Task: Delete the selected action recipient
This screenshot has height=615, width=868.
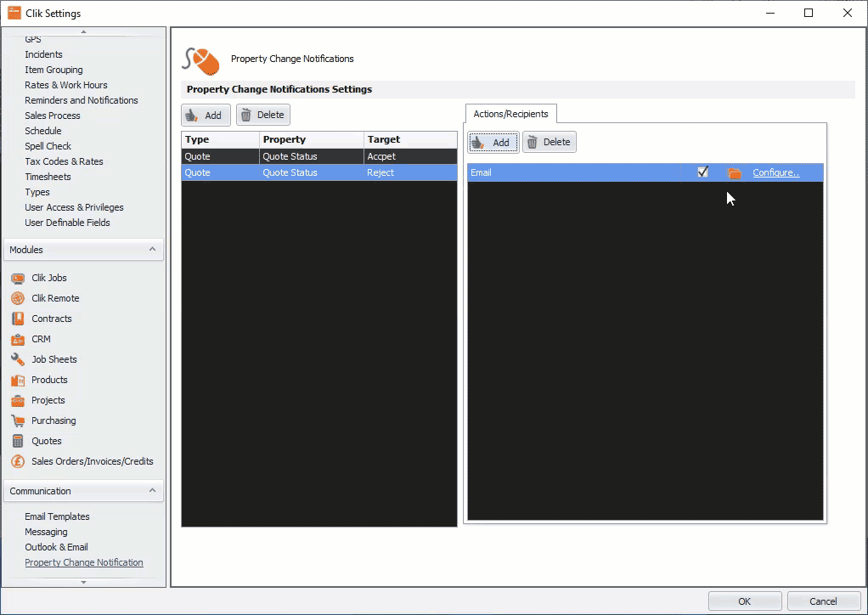Action: [x=550, y=142]
